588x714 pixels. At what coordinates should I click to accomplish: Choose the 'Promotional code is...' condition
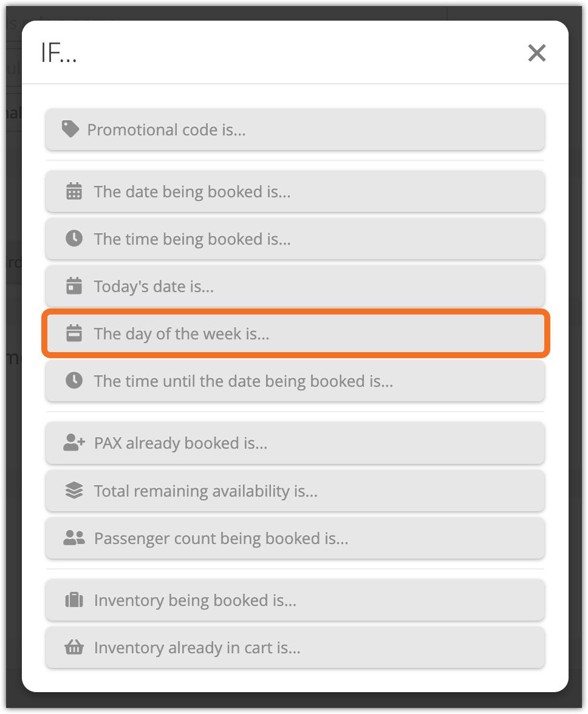point(295,130)
